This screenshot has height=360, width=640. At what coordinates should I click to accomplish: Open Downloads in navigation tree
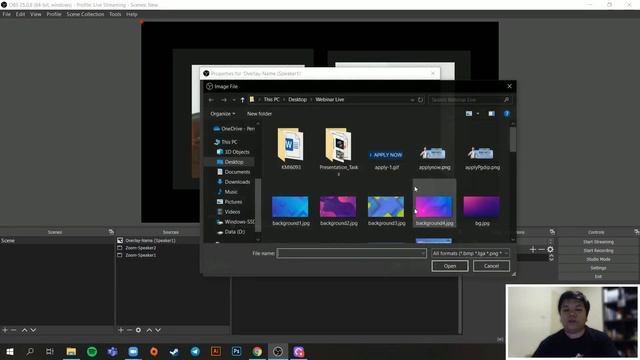(x=233, y=182)
